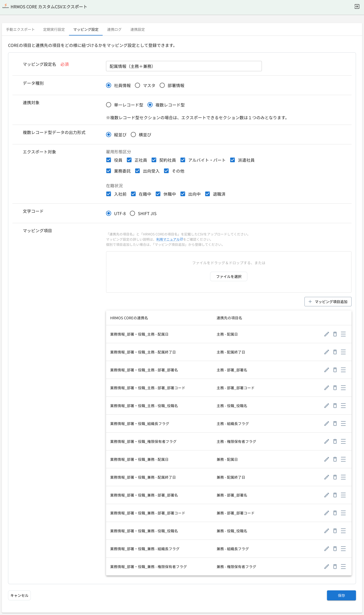Click the pencil icon for 主務 - 組織長フラグ
This screenshot has height=615, width=364.
pyautogui.click(x=326, y=423)
